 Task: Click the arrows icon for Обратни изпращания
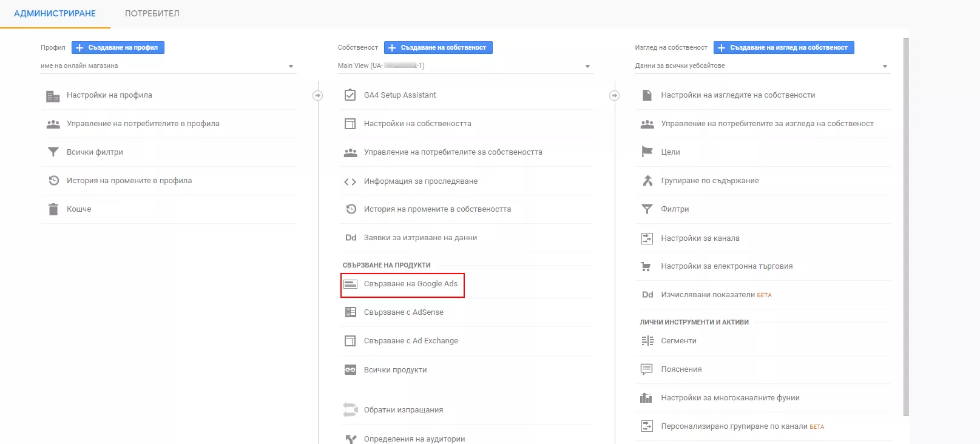(350, 410)
